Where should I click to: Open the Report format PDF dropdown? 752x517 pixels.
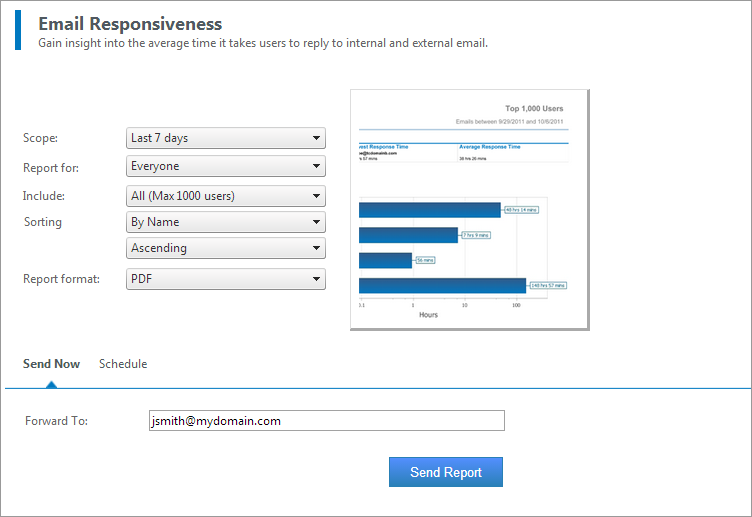point(226,279)
